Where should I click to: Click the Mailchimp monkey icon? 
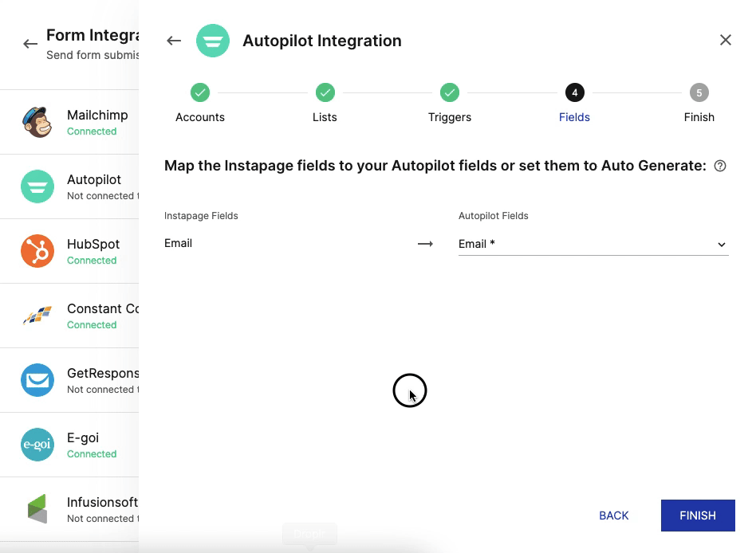point(37,122)
